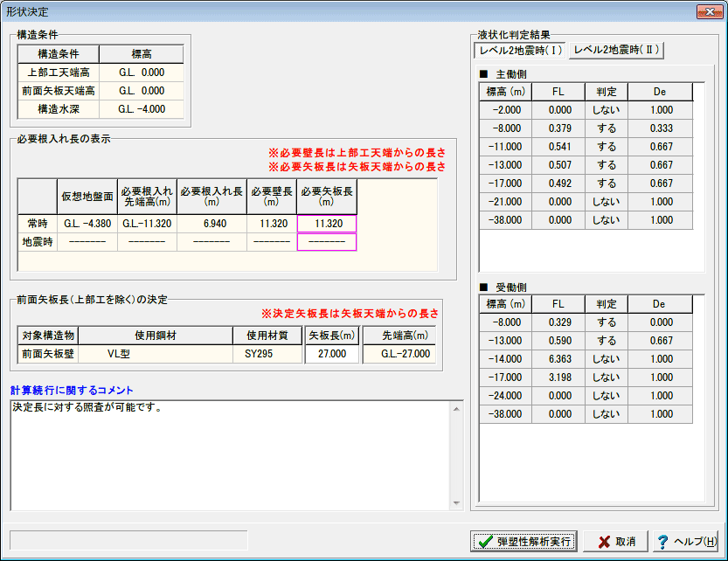The image size is (728, 561).
Task: Click the green checkmark icon on 弾塑性解析実行
Action: coord(486,542)
